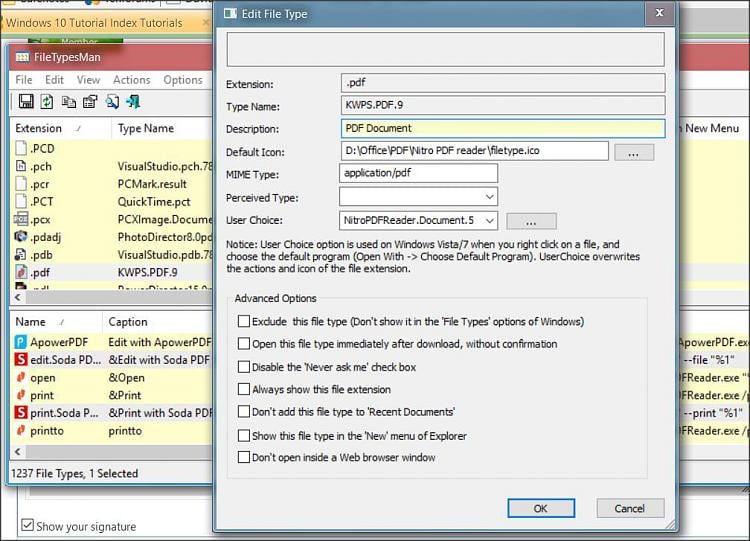Select the .pch extension file icon

[x=21, y=166]
